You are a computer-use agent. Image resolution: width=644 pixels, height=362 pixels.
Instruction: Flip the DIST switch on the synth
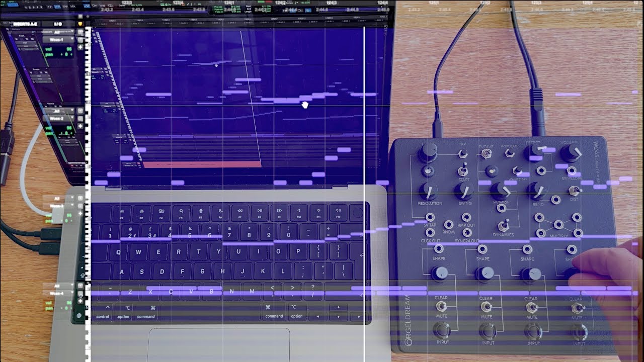574,191
